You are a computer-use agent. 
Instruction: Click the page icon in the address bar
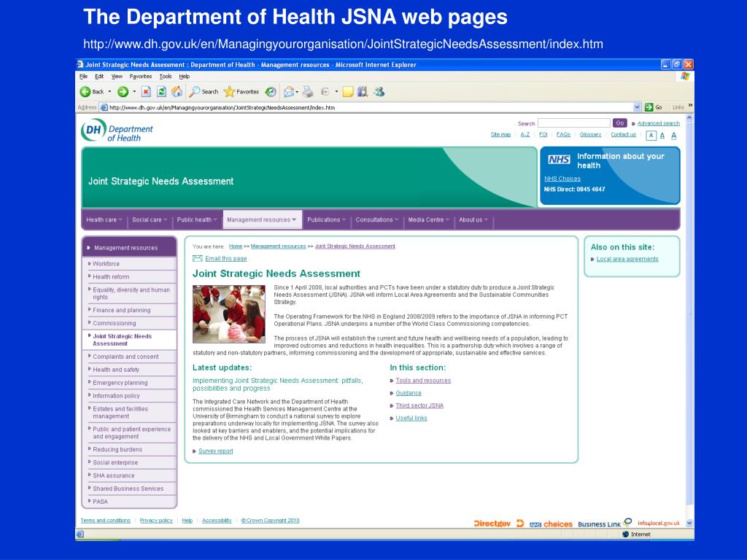104,108
